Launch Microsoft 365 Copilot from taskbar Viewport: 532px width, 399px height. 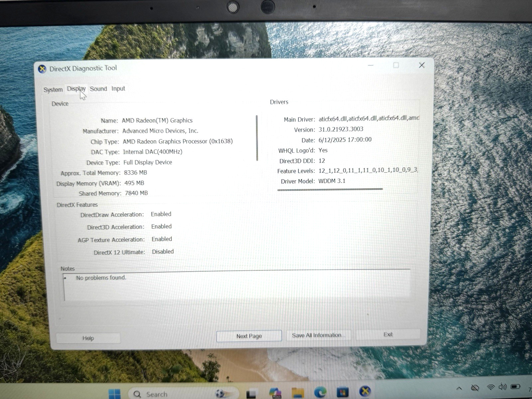point(275,393)
